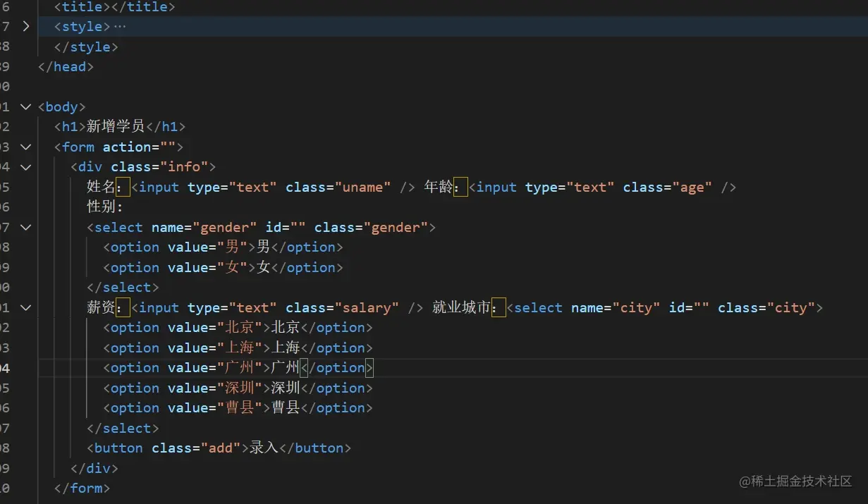Viewport: 868px width, 504px height.
Task: Click the button text 录入
Action: [264, 448]
